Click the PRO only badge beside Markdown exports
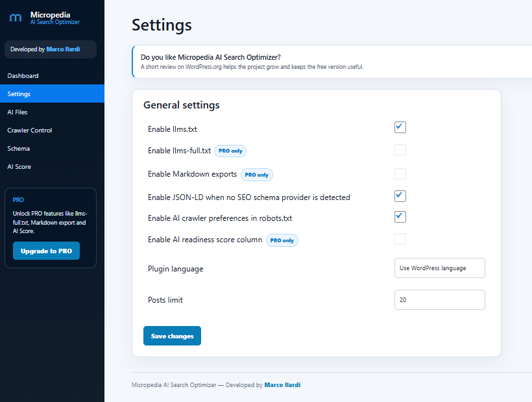Viewport: 532px width, 402px height. click(256, 175)
